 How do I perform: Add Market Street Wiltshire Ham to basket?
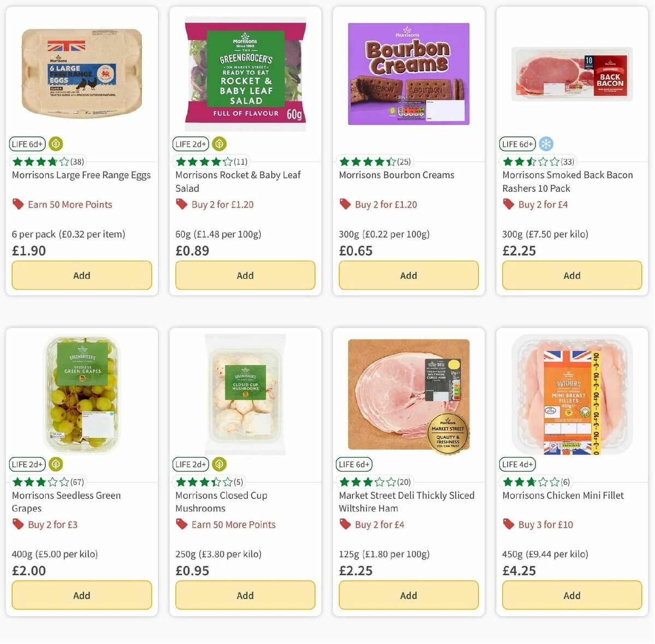coord(408,595)
